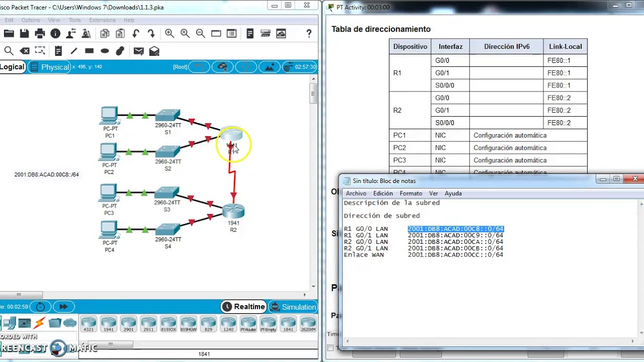
Task: Open Set Environment time 02:57:30
Action: click(300, 67)
